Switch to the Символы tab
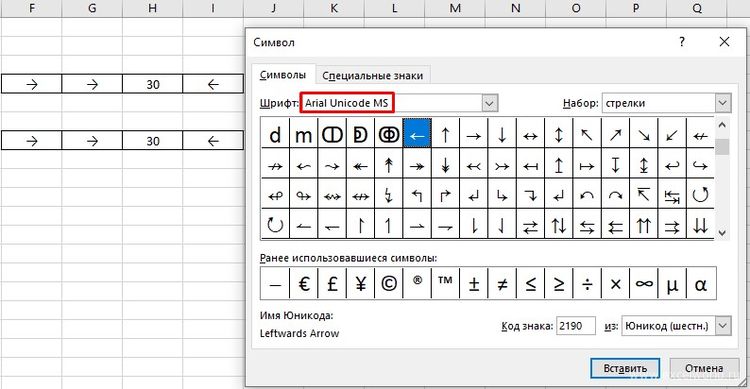The image size is (750, 389). click(x=283, y=75)
